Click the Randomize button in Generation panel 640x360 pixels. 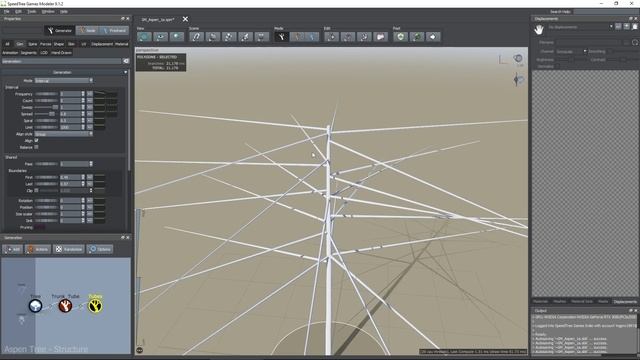pos(69,249)
